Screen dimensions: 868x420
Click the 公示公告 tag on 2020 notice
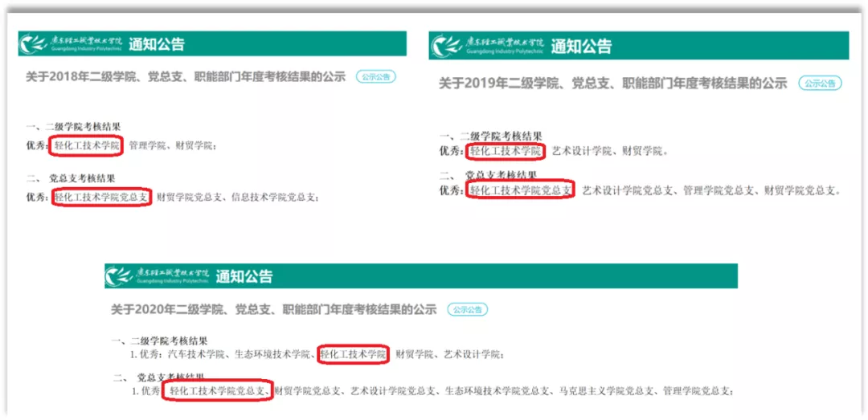[467, 309]
